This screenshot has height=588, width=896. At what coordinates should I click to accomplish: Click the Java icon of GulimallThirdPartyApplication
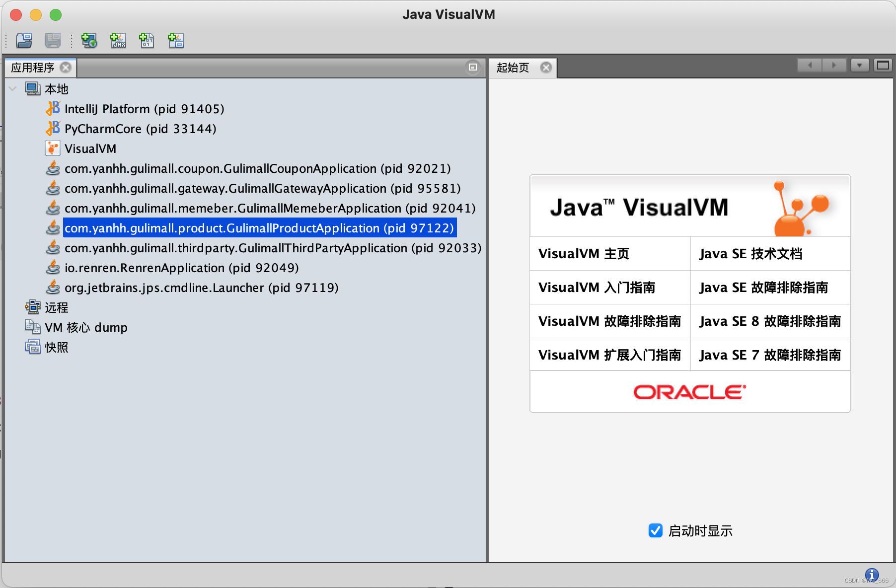tap(53, 248)
